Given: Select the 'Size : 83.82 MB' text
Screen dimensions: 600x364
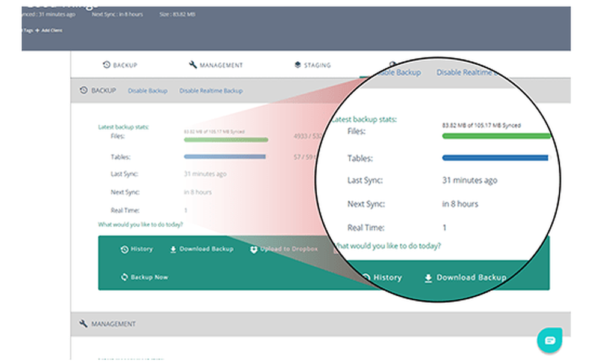Looking at the screenshot, I should point(177,14).
